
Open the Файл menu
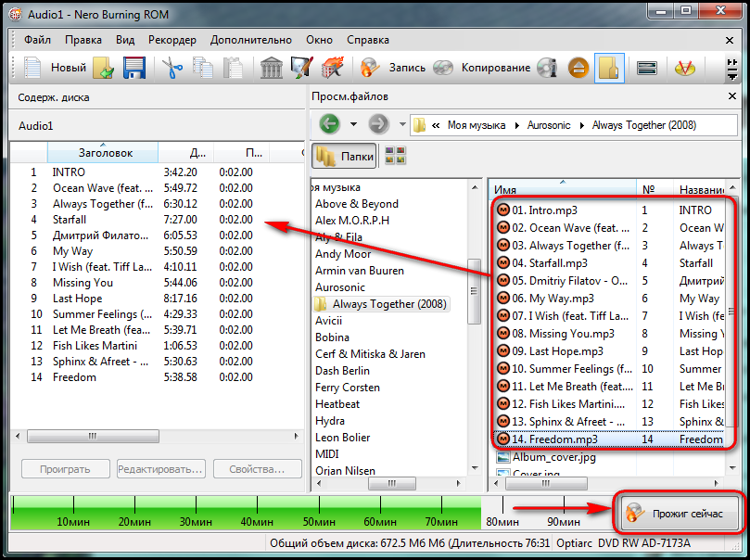(x=37, y=40)
